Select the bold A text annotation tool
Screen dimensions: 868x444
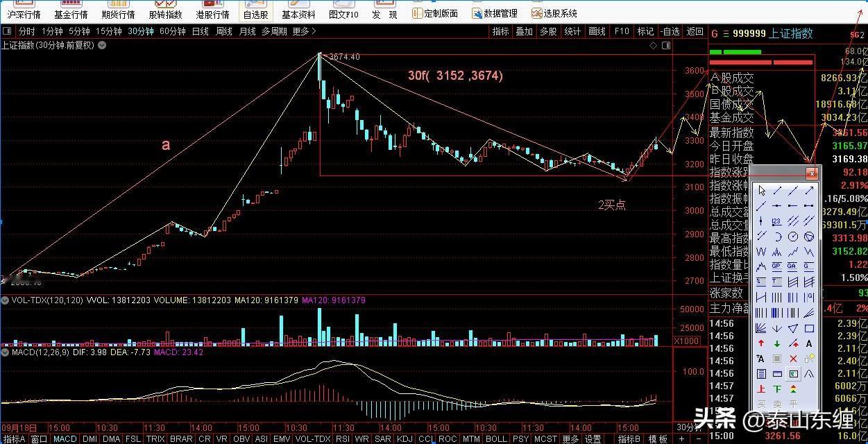coord(809,343)
